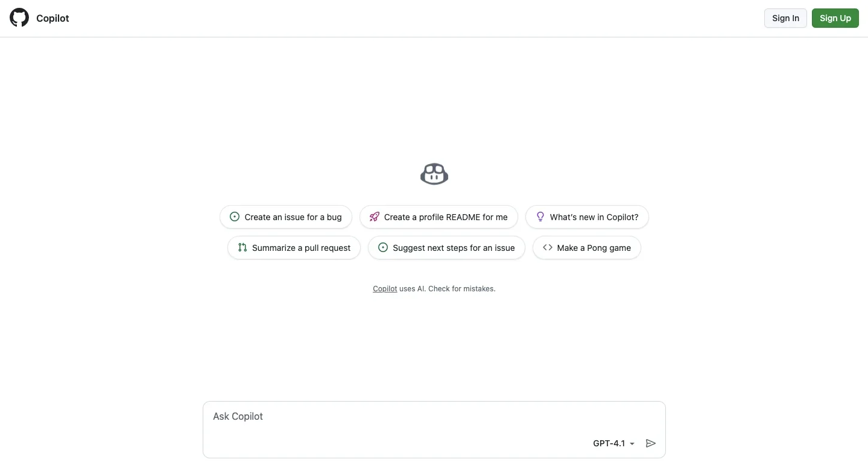The width and height of the screenshot is (868, 468).
Task: Click lightbulb icon beside What's new
Action: [x=540, y=217]
